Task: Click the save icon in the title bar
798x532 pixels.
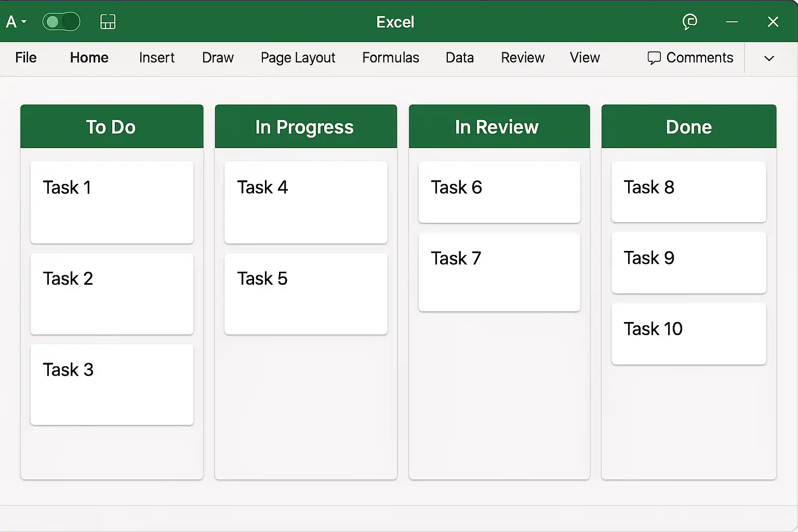Action: click(x=108, y=22)
